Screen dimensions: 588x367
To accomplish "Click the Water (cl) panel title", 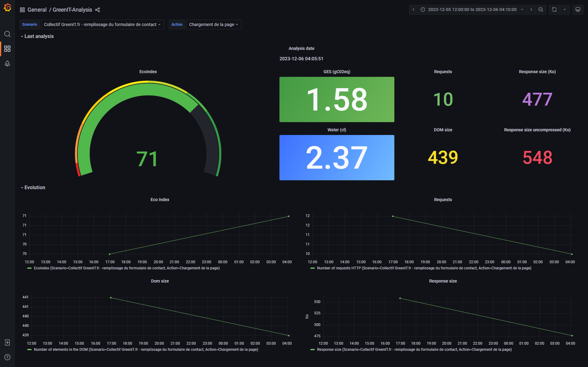I will coord(337,130).
